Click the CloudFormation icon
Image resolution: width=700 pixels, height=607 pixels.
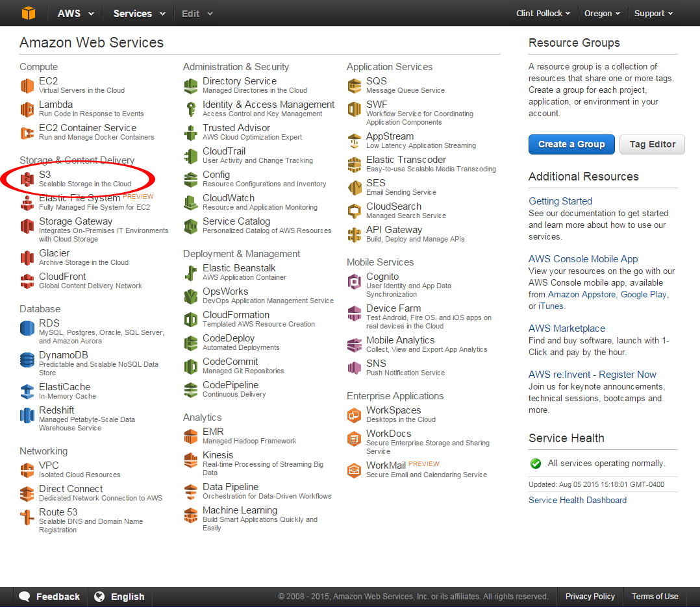tap(191, 319)
